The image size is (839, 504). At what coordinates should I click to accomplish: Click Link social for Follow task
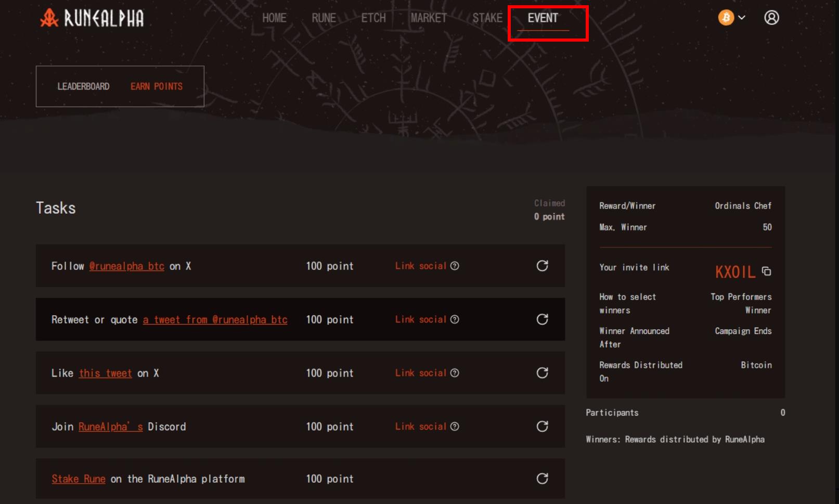coord(421,266)
